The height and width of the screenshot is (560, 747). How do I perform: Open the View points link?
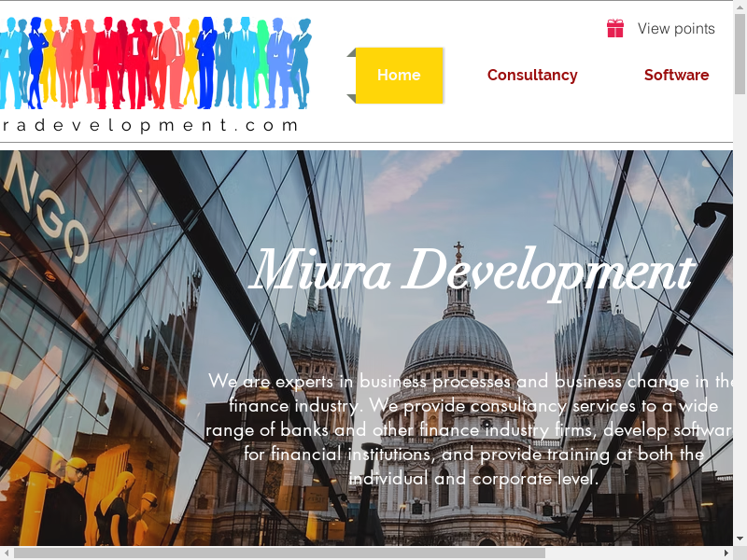676,29
